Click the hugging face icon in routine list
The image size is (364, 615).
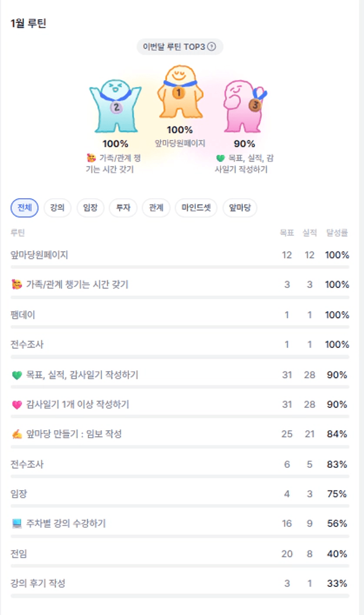pyautogui.click(x=17, y=285)
